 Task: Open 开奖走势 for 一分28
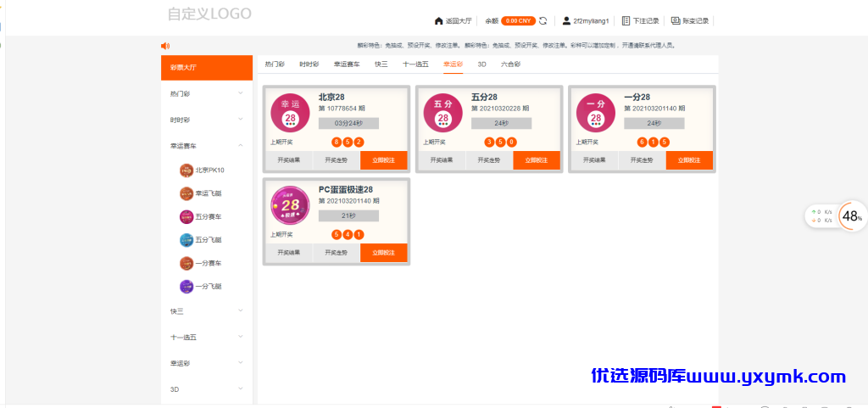point(643,160)
